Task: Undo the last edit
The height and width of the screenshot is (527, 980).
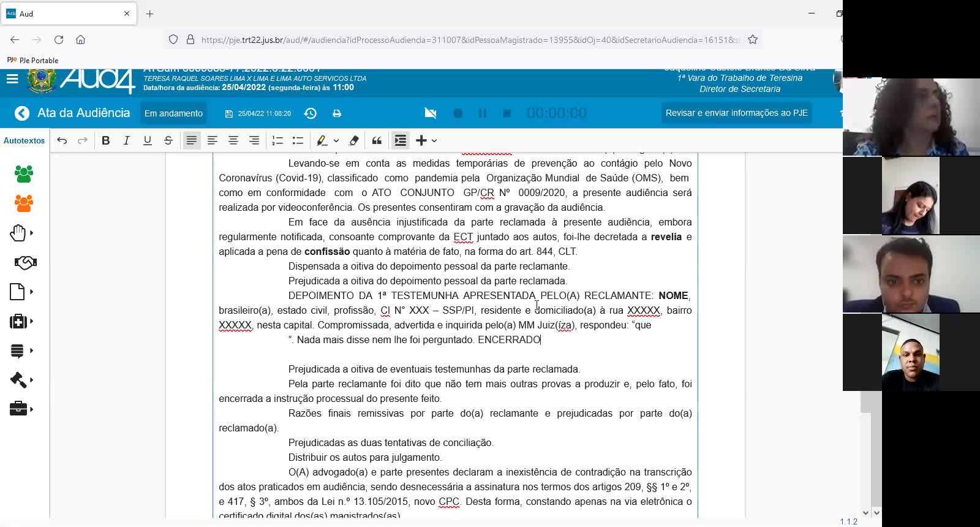Action: (x=62, y=140)
